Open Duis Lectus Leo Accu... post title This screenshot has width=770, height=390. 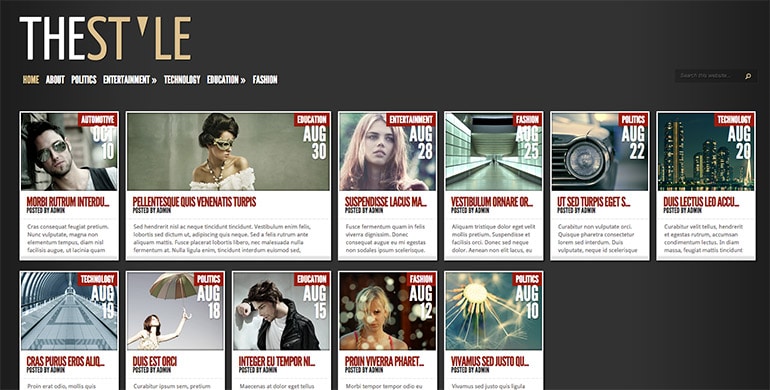pyautogui.click(x=701, y=202)
